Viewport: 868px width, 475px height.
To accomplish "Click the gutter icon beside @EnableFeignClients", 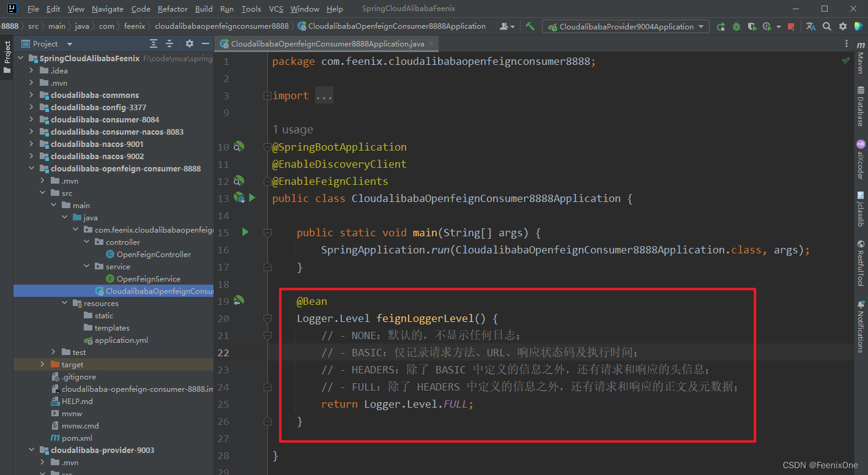I will (239, 181).
